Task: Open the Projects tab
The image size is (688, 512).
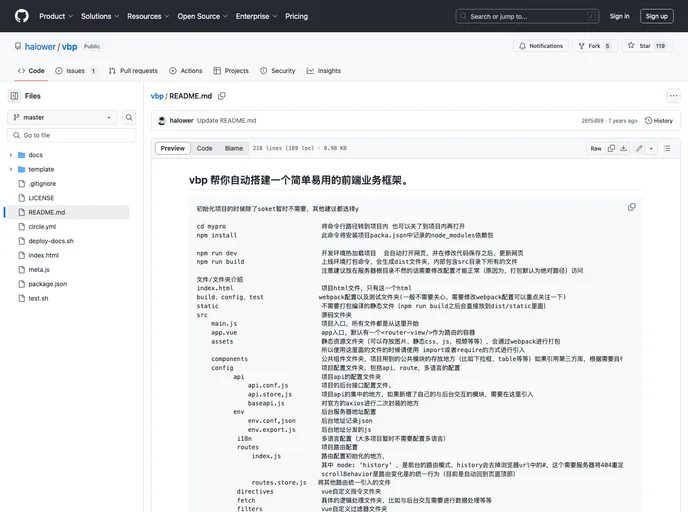Action: point(231,71)
